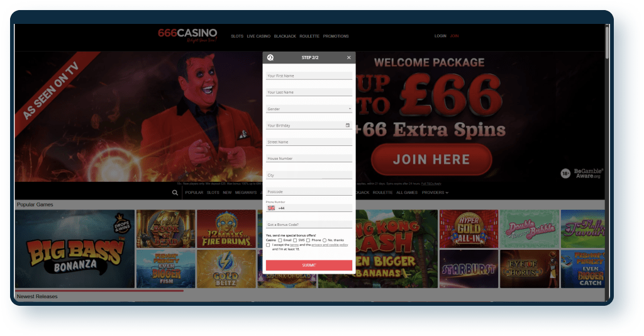Focus the +44 phone number field
Screen dimensions: 644x336
click(x=314, y=208)
